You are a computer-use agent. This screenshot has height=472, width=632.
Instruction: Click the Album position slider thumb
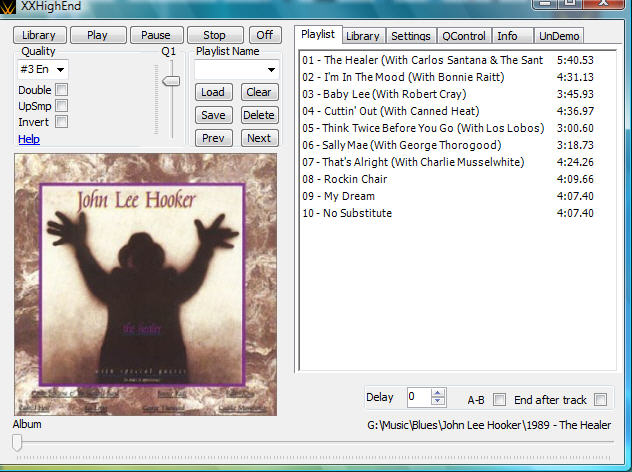click(x=17, y=443)
